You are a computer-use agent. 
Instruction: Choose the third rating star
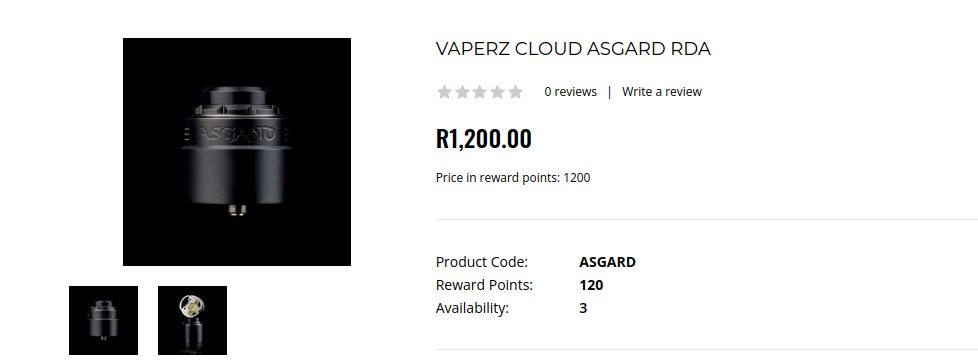[x=480, y=92]
